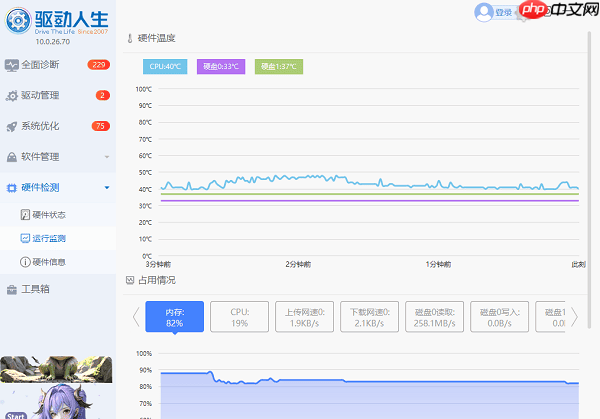Open 驱动管理 menu item
The image size is (600, 419).
(x=58, y=96)
